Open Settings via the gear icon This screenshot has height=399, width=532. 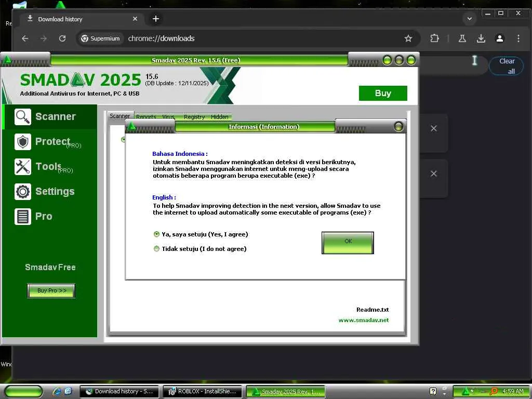tap(23, 192)
